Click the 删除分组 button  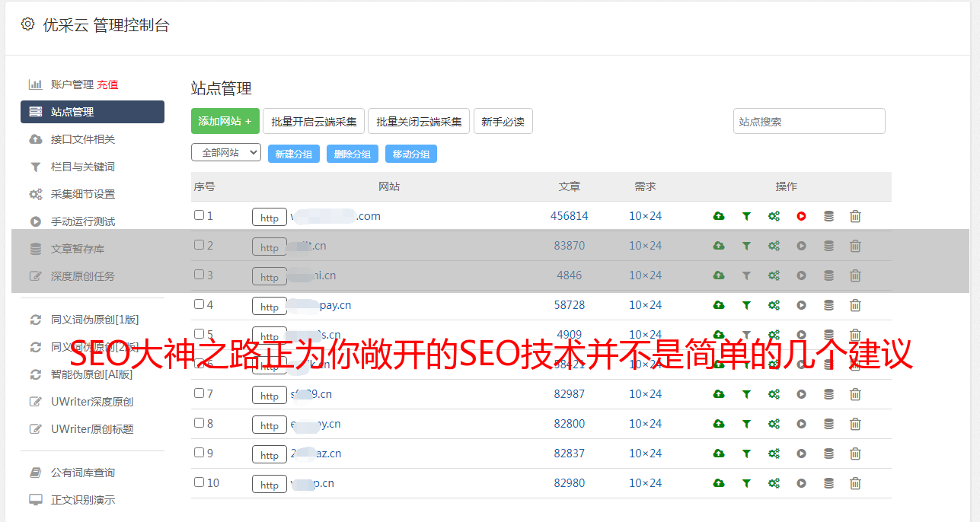click(353, 154)
